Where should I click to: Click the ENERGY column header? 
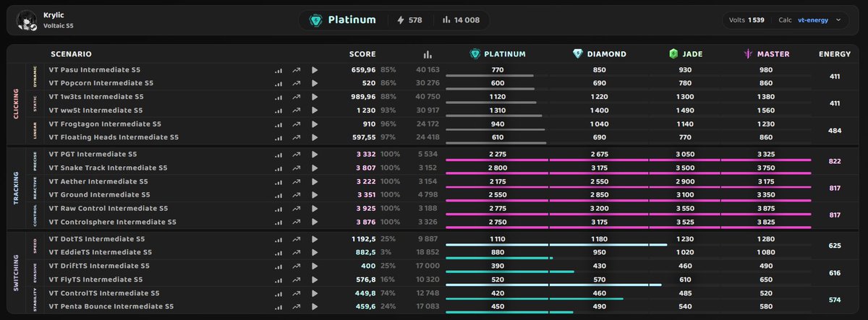pos(835,54)
